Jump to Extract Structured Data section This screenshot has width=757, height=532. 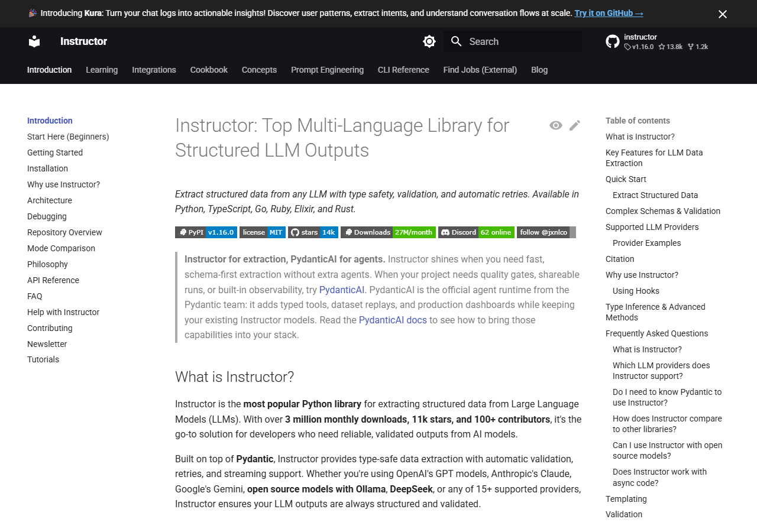click(x=655, y=195)
